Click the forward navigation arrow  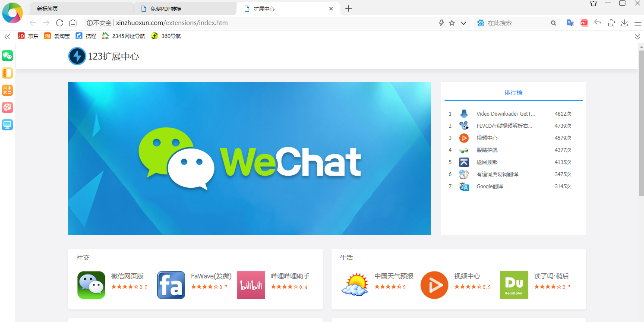[x=46, y=23]
